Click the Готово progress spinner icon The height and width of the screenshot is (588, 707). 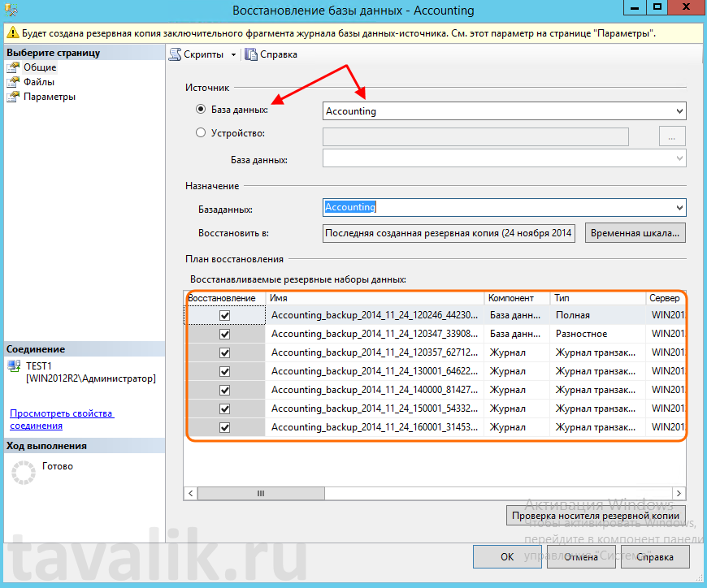coord(23,473)
